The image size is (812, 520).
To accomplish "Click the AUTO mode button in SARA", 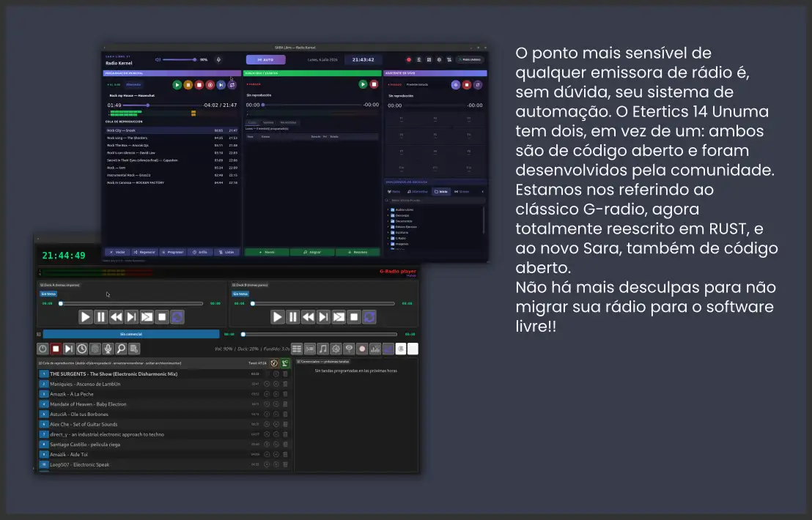I will point(266,59).
